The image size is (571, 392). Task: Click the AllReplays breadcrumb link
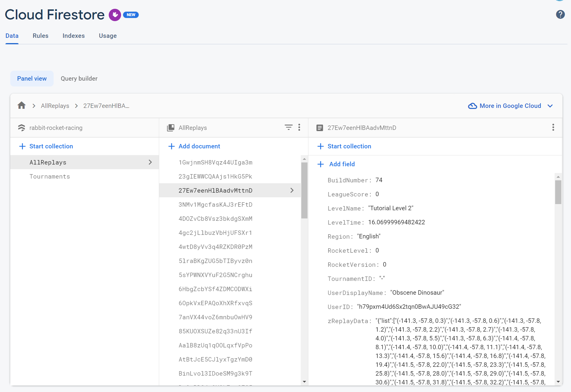pos(55,106)
